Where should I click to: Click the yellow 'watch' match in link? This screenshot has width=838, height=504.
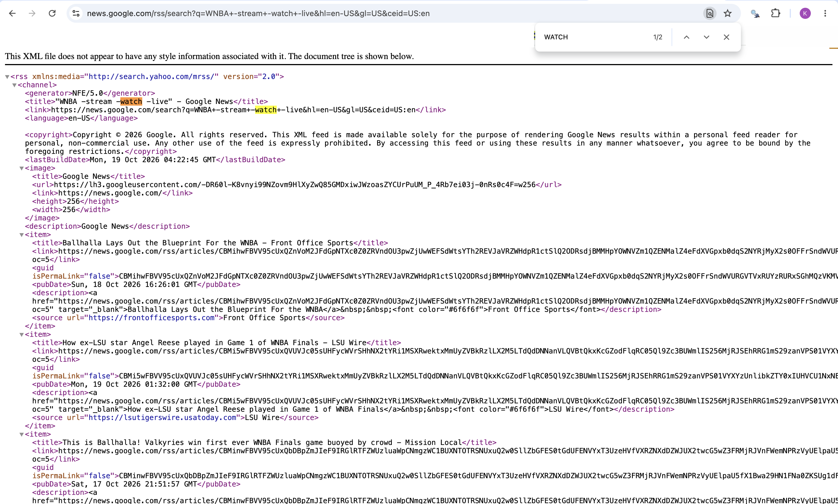(266, 110)
